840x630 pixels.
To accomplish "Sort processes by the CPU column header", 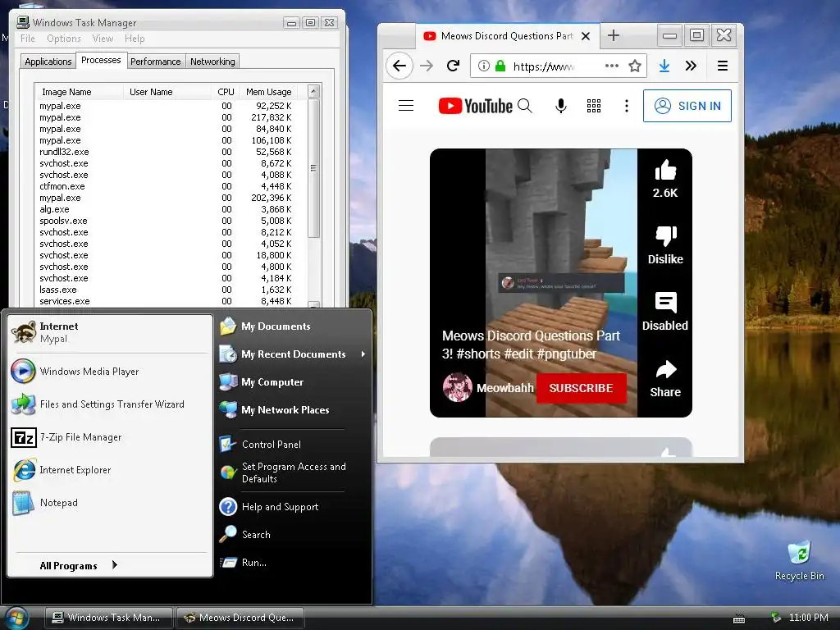I will click(226, 92).
